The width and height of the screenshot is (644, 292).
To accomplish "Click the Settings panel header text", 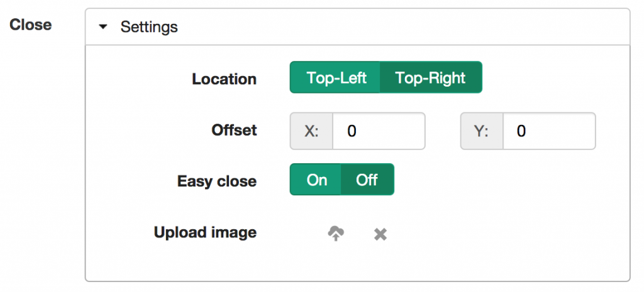I will (149, 27).
